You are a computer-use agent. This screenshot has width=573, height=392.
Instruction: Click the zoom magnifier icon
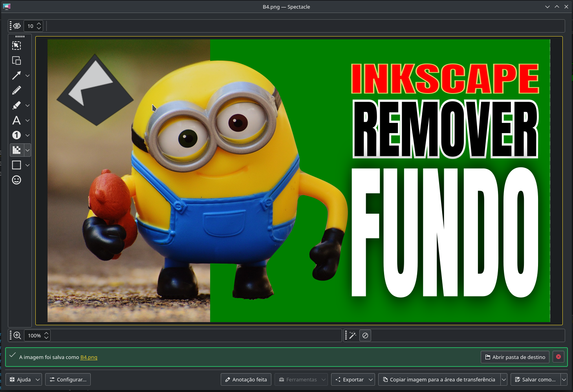tap(17, 335)
